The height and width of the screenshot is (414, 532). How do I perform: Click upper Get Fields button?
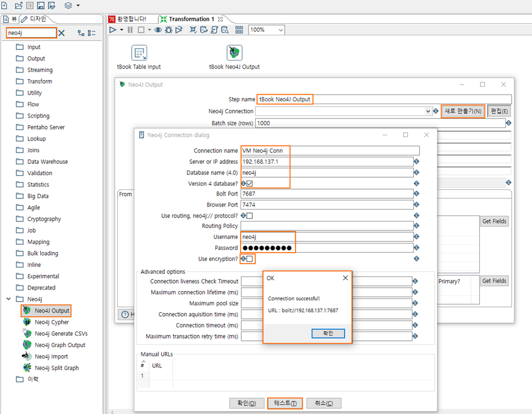pos(494,221)
